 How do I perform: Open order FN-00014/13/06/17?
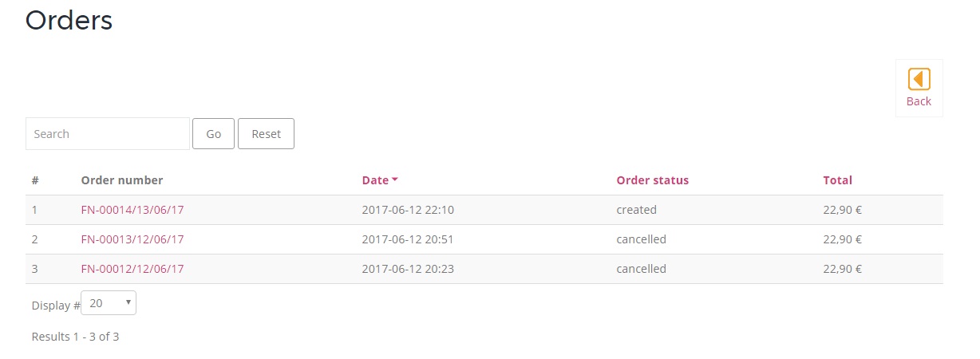pos(132,210)
